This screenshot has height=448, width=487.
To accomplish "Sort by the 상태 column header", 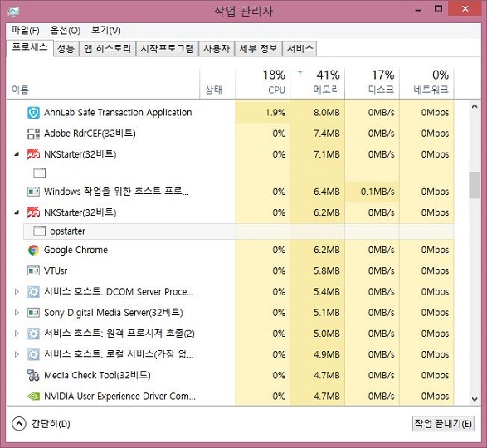I will pos(217,83).
